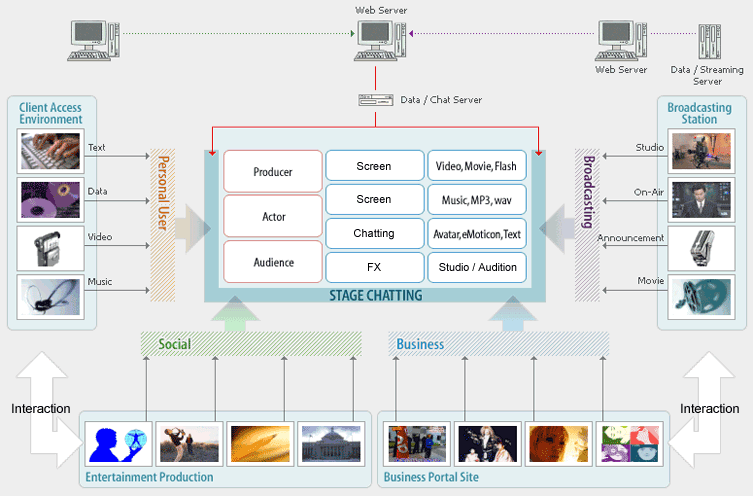Click the Video label near camcorder
Viewport: 753px width, 496px height.
click(x=100, y=237)
